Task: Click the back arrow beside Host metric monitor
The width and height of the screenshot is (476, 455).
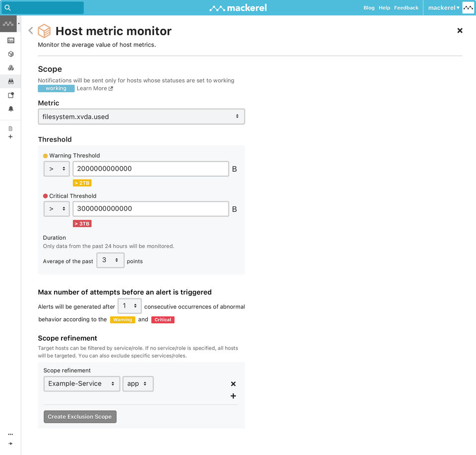Action: [31, 31]
